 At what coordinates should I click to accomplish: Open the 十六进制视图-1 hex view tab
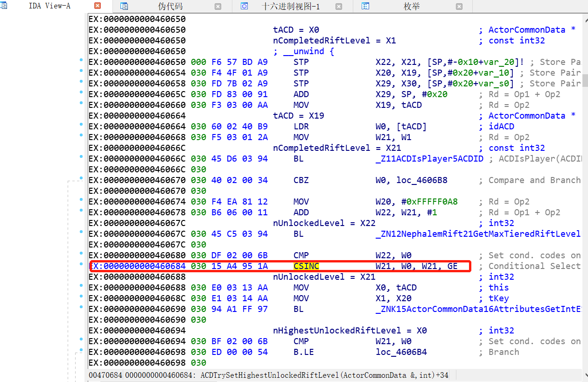click(291, 6)
